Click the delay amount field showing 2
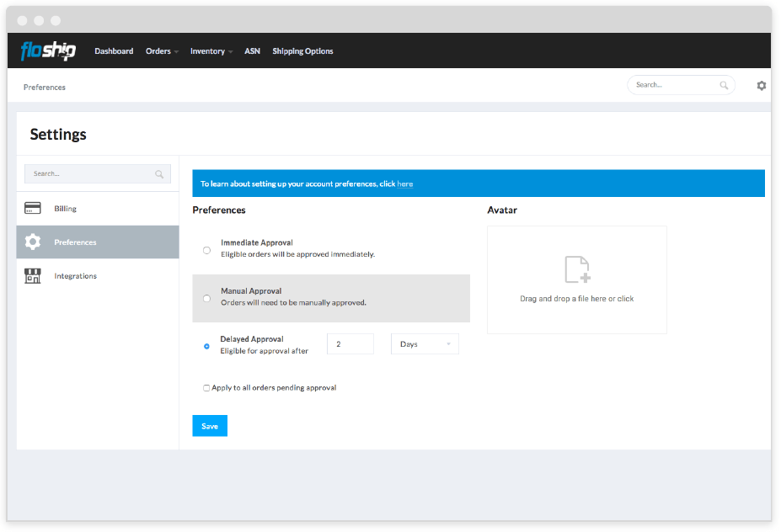This screenshot has width=781, height=532. [350, 344]
